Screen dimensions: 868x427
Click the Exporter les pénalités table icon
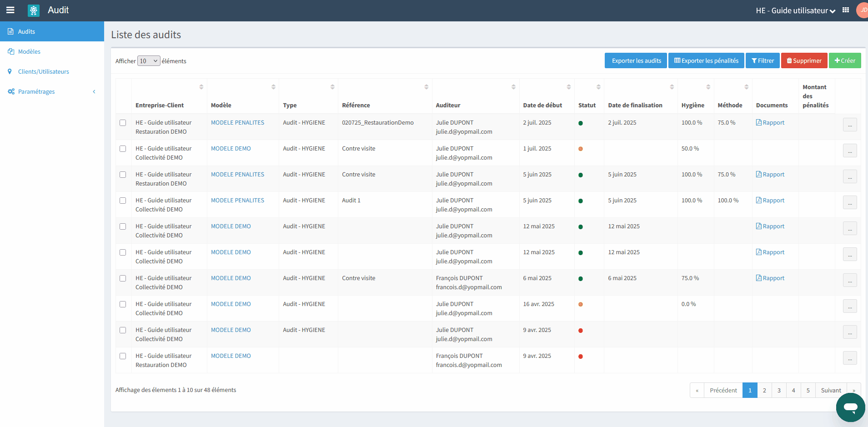[x=677, y=60]
